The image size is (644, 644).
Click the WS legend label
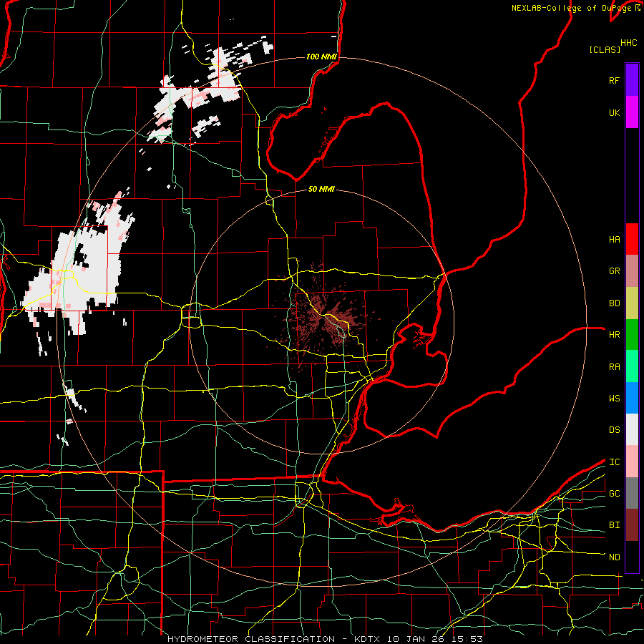pos(615,399)
